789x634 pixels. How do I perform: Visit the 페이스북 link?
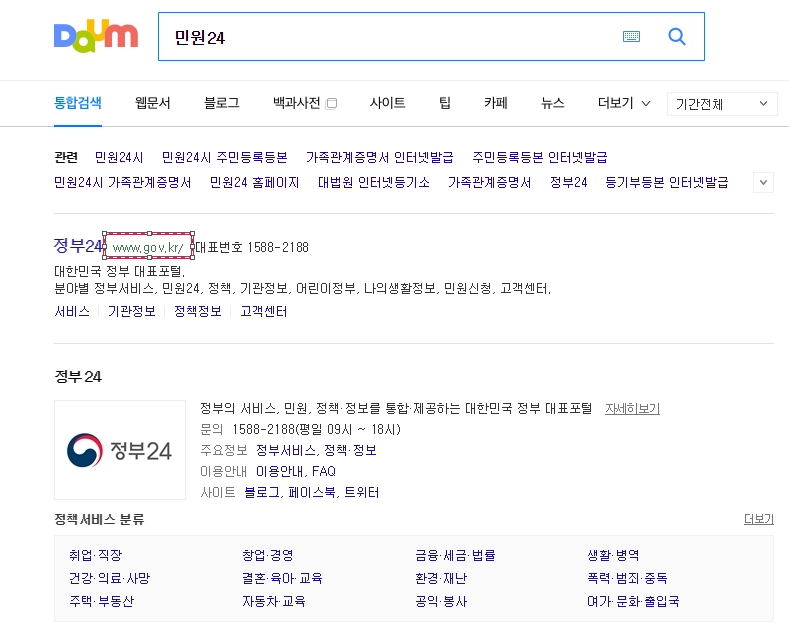(x=312, y=492)
